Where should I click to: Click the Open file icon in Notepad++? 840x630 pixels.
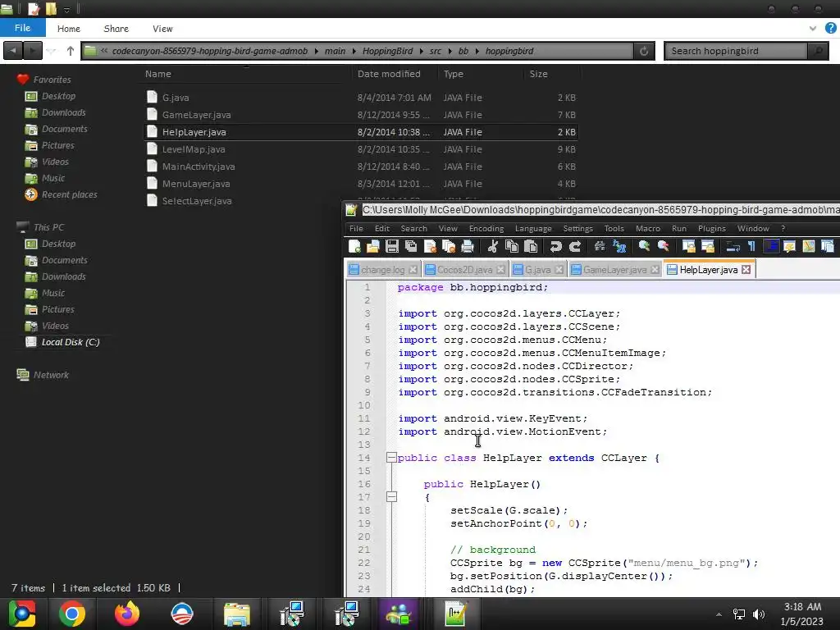coord(373,246)
